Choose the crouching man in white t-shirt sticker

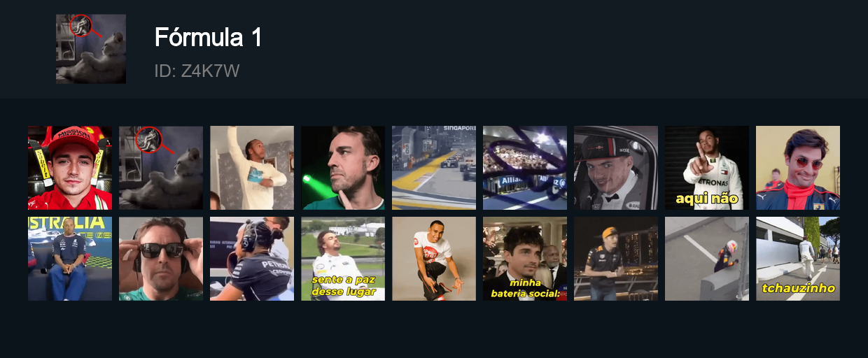click(x=434, y=259)
